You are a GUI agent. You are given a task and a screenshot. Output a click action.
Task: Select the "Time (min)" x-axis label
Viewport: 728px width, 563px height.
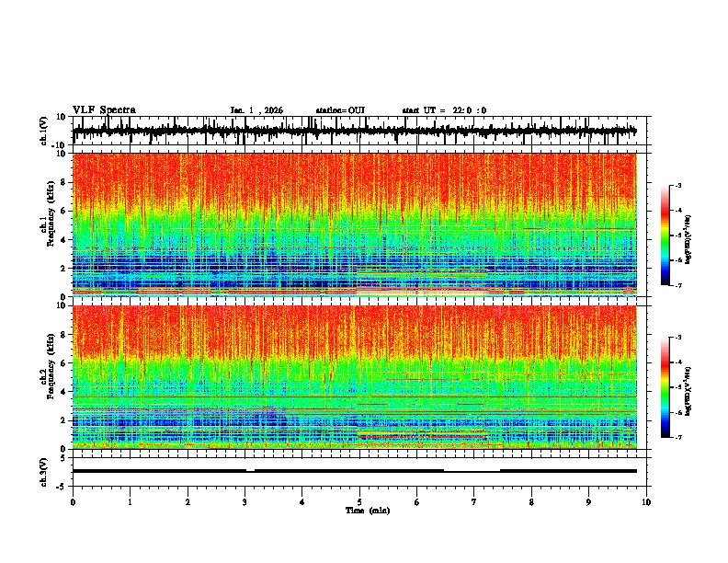368,511
